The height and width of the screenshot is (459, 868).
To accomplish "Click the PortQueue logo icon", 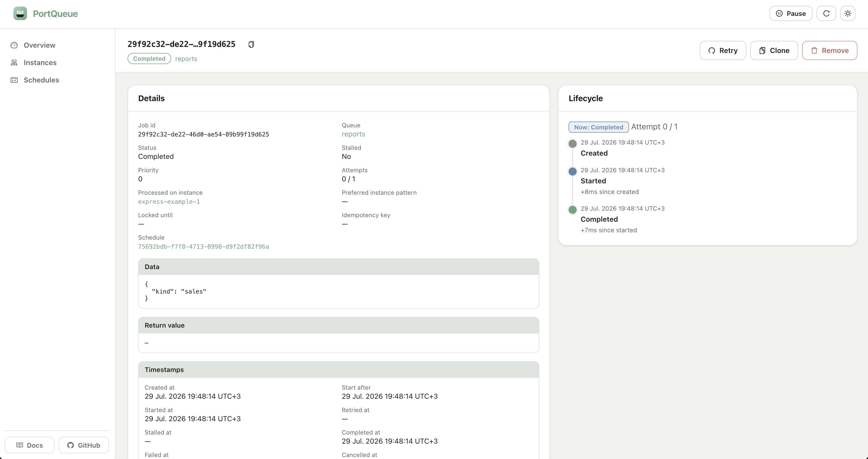I will coord(20,13).
